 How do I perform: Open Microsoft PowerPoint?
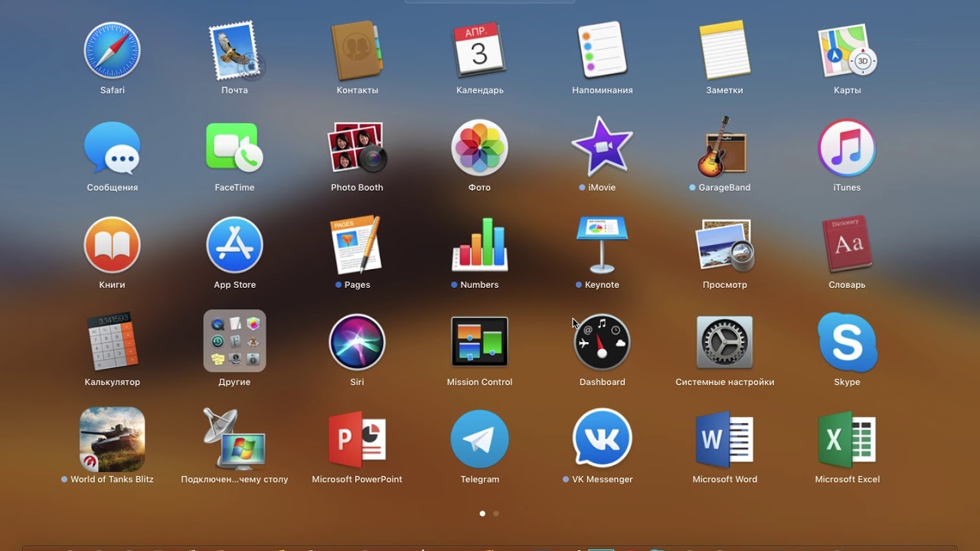click(358, 439)
